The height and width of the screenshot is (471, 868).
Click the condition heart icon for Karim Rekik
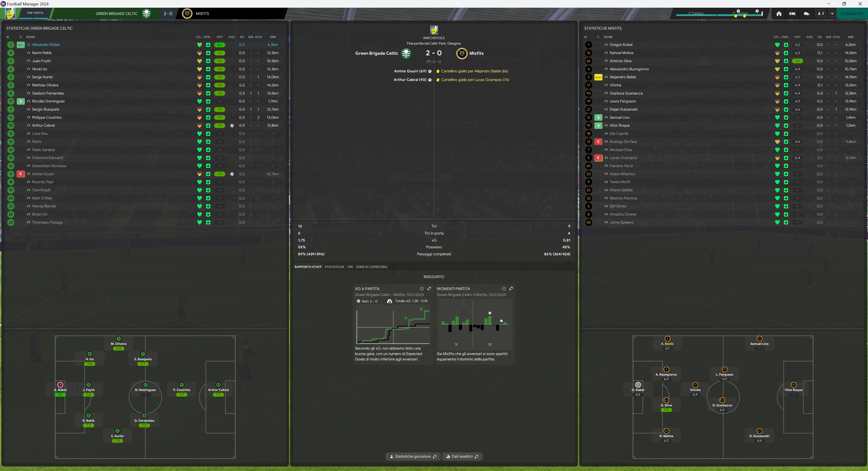point(199,53)
